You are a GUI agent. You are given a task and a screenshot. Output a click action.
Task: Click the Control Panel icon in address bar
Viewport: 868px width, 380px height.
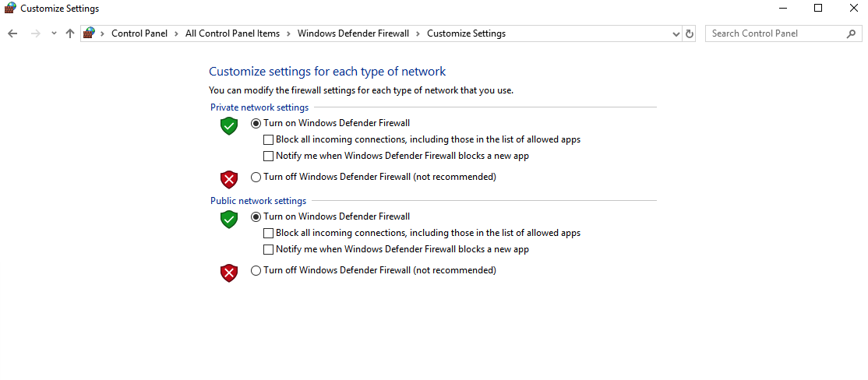(x=90, y=33)
